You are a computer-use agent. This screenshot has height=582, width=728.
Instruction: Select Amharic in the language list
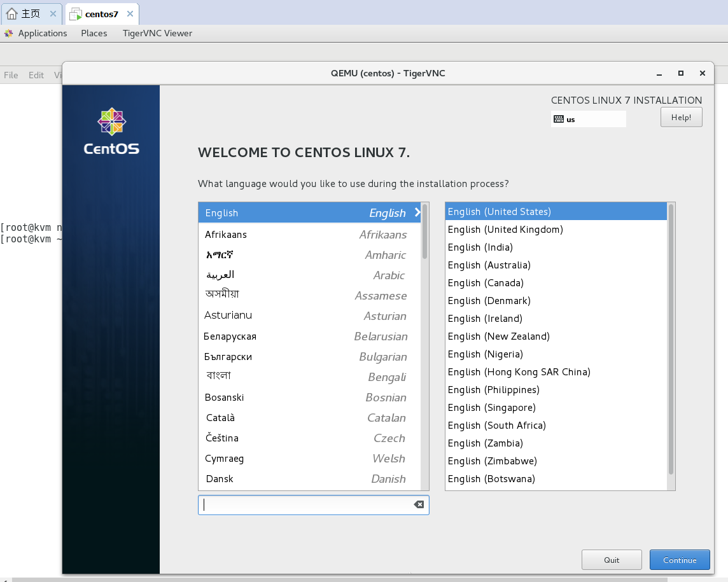click(310, 255)
